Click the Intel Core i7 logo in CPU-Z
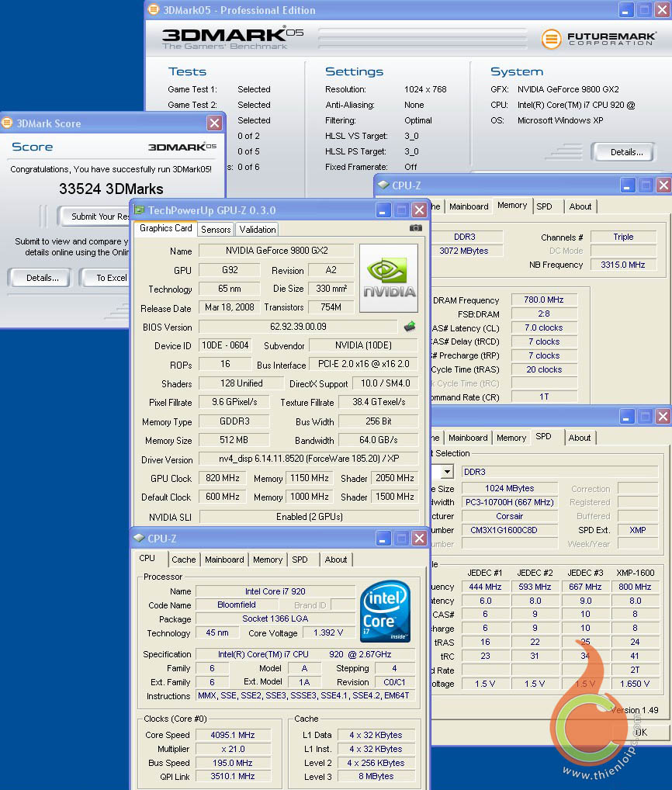672x790 pixels. [x=386, y=612]
